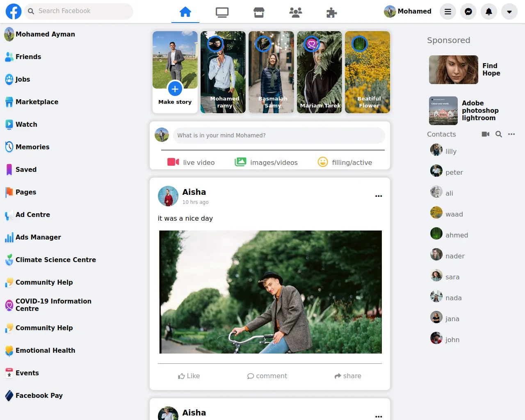View the Beatiful Flower story

point(367,72)
